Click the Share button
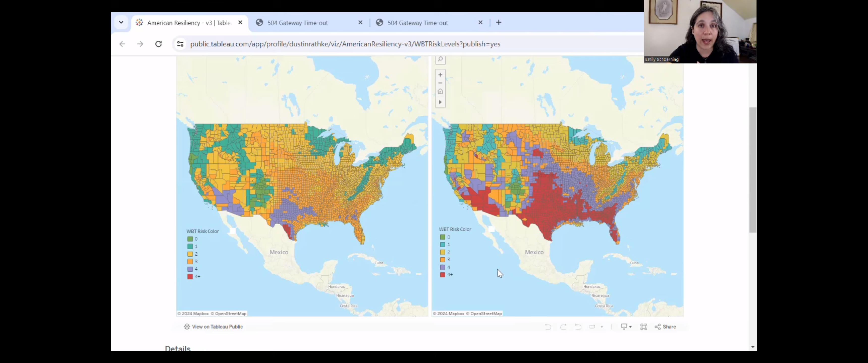The width and height of the screenshot is (868, 363). pos(665,327)
